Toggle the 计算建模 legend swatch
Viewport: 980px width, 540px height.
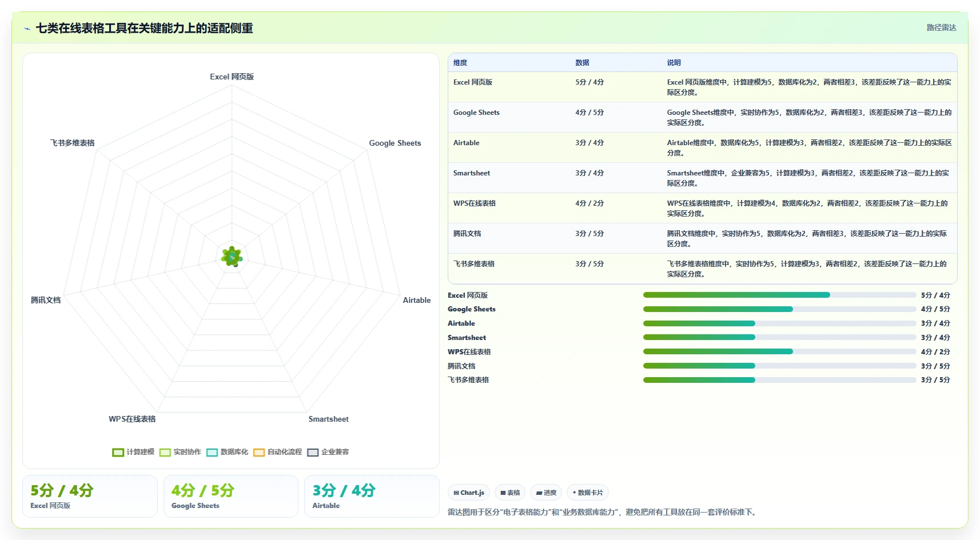pos(118,453)
